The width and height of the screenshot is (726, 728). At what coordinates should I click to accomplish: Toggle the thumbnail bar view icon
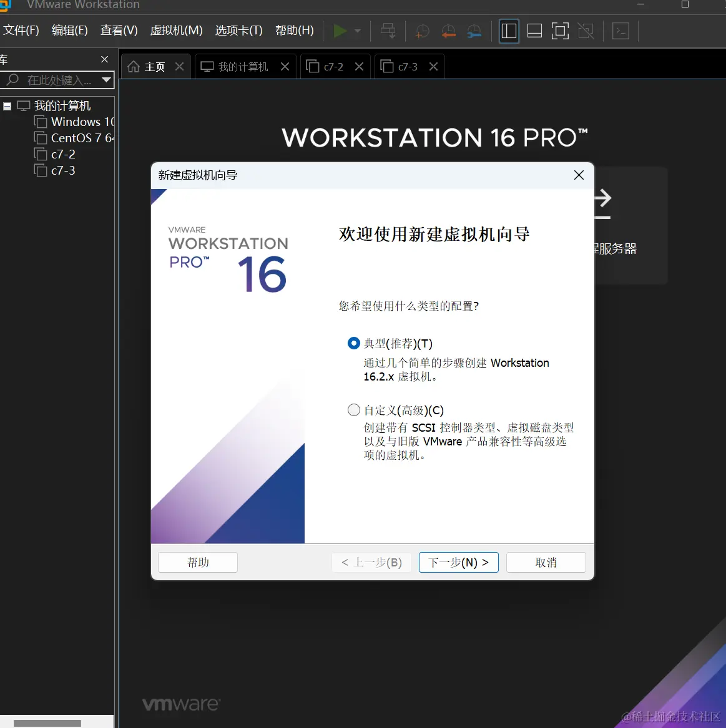point(534,31)
